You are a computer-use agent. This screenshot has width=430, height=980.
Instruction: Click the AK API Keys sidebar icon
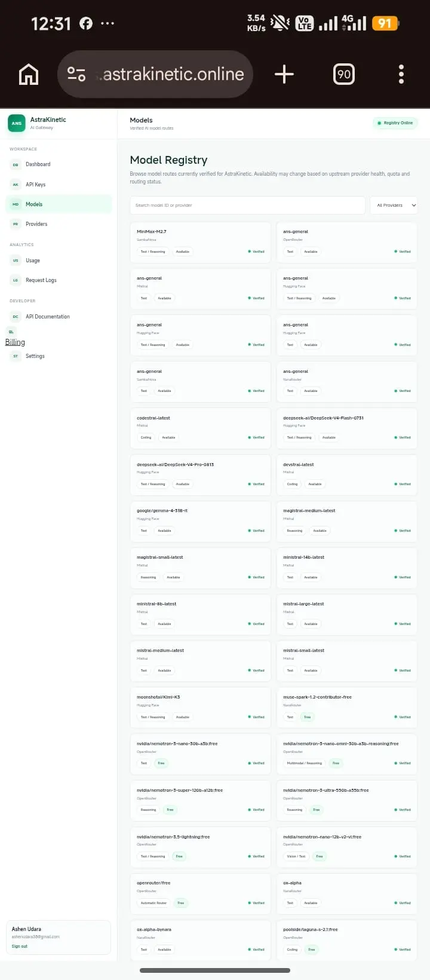(x=16, y=185)
